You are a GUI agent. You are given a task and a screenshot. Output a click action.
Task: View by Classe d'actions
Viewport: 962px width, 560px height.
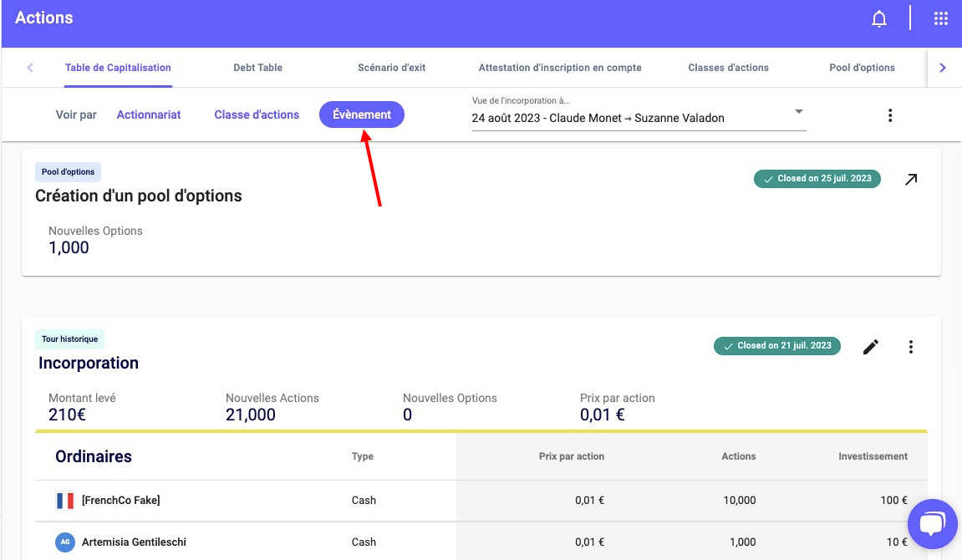click(x=257, y=115)
